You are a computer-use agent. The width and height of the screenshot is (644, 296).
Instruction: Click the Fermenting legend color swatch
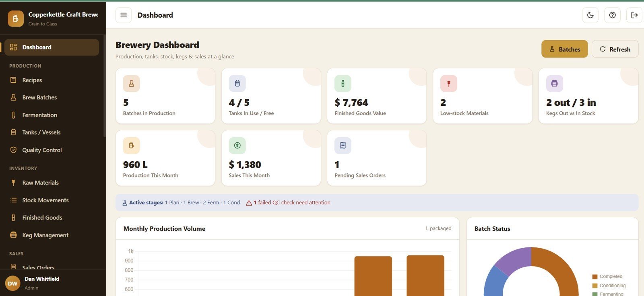[x=595, y=294]
